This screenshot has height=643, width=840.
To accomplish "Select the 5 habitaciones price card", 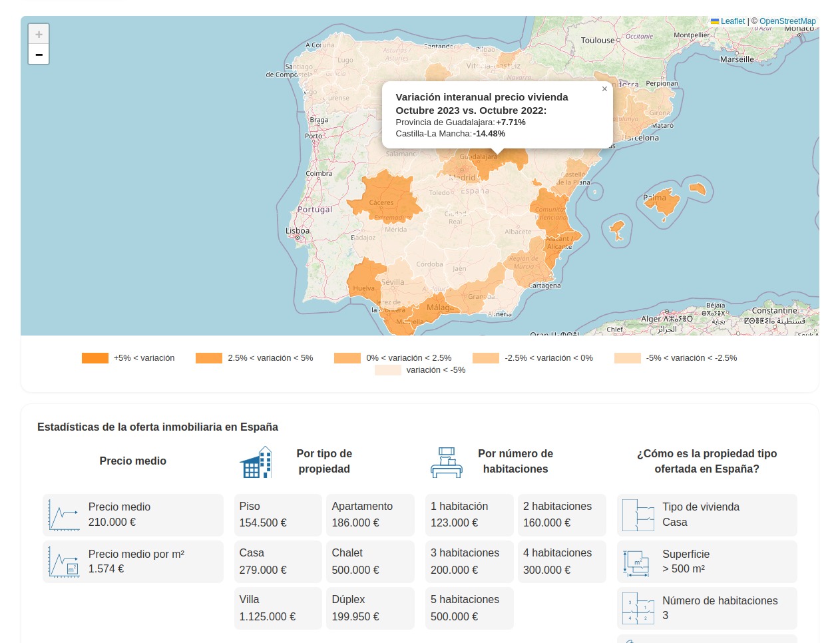I will (x=469, y=608).
